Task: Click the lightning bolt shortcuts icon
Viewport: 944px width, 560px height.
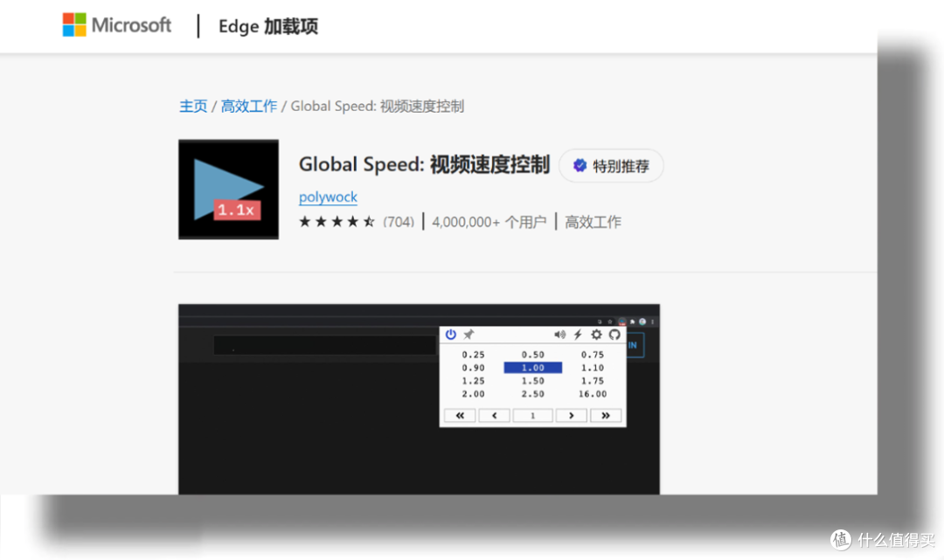Action: coord(578,335)
